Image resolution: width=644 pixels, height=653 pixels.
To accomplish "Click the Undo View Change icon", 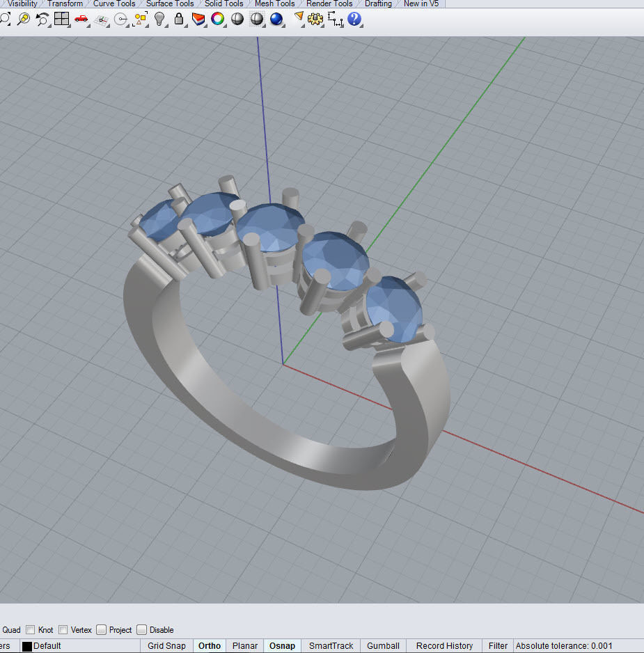I will (x=42, y=19).
